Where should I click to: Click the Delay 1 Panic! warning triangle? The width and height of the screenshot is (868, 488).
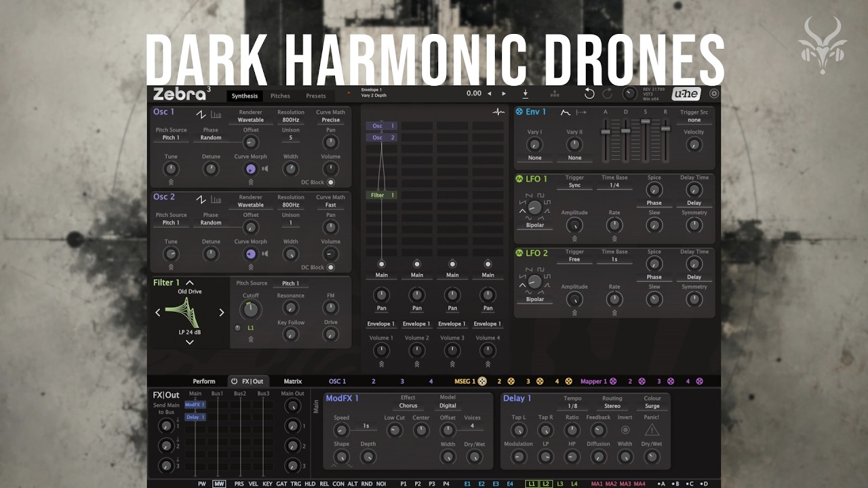pos(652,430)
